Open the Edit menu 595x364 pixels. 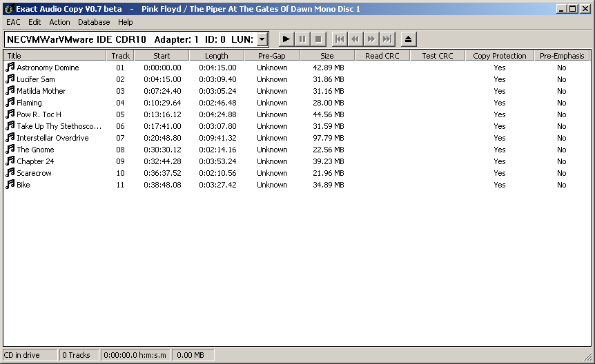[x=35, y=22]
